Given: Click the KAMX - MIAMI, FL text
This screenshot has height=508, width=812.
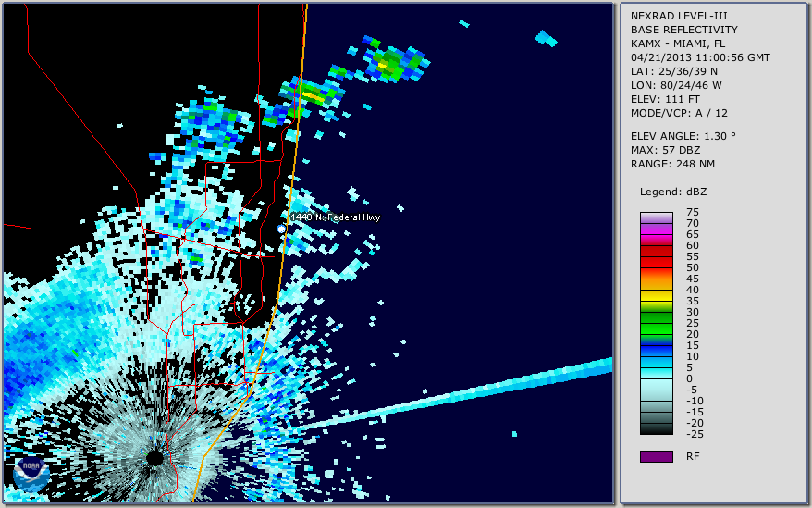Looking at the screenshot, I should 678,43.
